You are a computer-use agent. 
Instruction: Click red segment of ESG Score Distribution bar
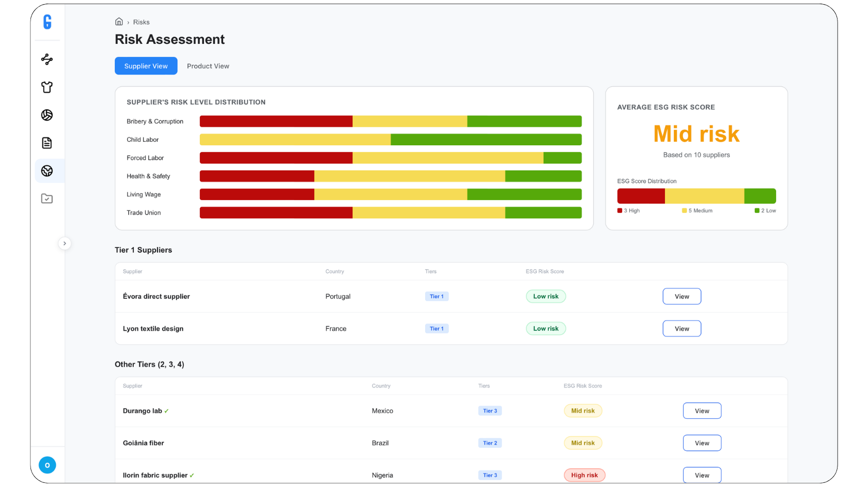[x=641, y=196]
